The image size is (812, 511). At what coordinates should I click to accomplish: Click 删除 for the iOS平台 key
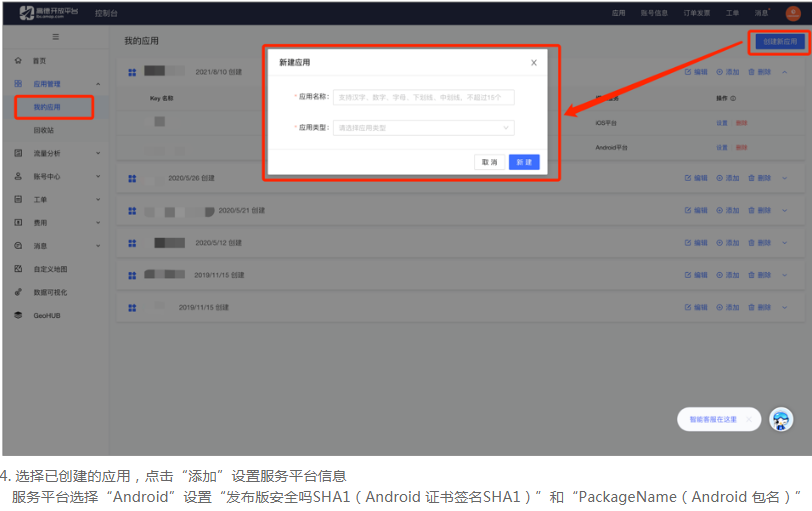[x=742, y=123]
